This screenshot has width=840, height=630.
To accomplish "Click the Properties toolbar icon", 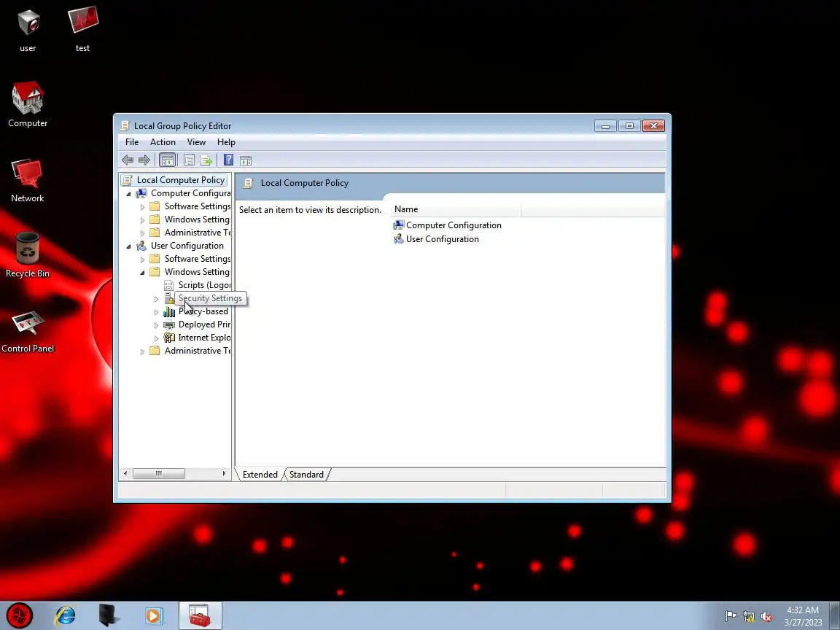I will 189,160.
